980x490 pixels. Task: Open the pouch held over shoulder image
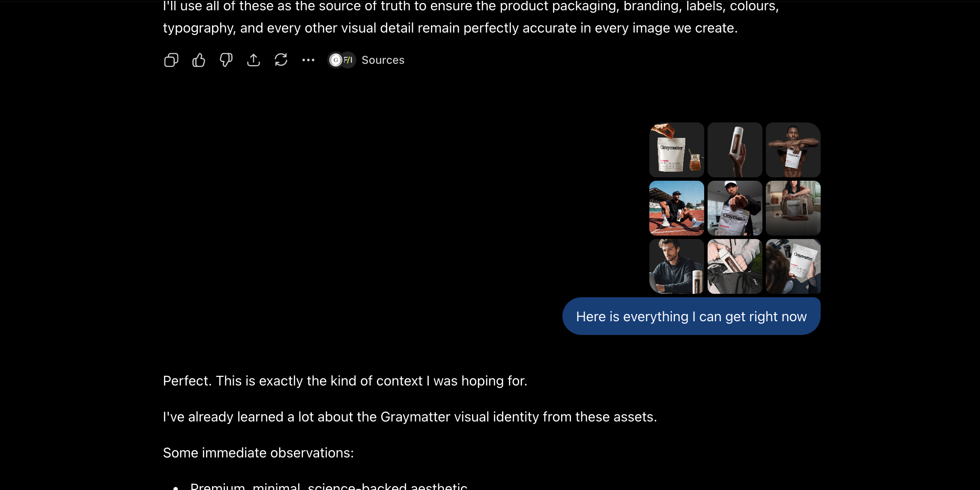coord(793,266)
